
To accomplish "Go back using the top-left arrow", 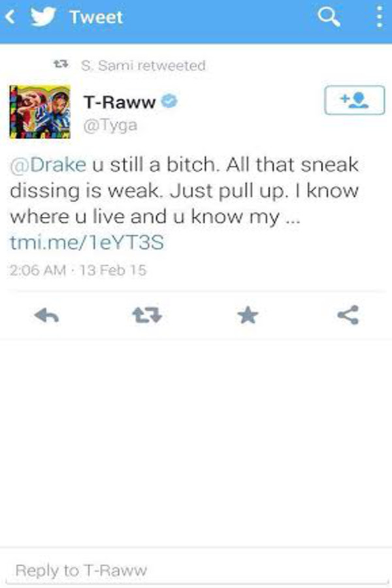I will click(x=10, y=17).
